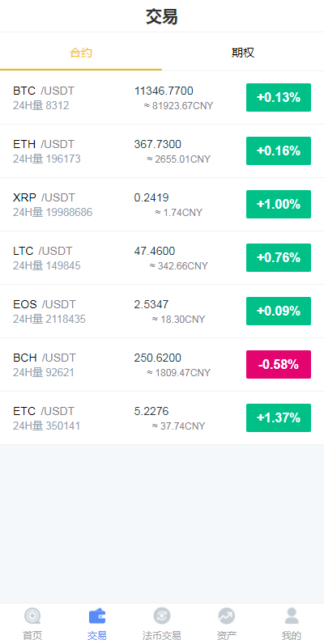Image resolution: width=324 pixels, height=644 pixels.
Task: Click the EOS +0.09% change badge
Action: click(279, 311)
